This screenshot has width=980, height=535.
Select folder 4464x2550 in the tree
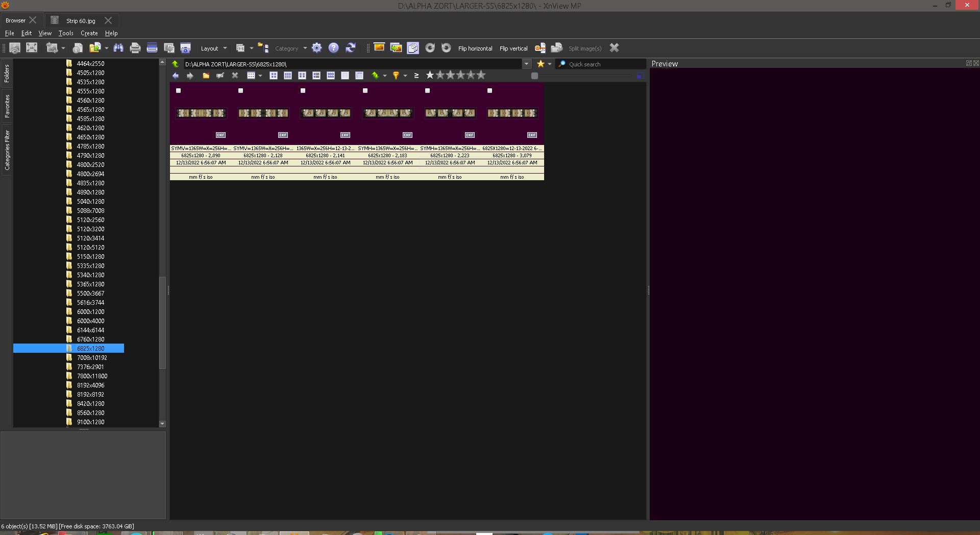(90, 64)
